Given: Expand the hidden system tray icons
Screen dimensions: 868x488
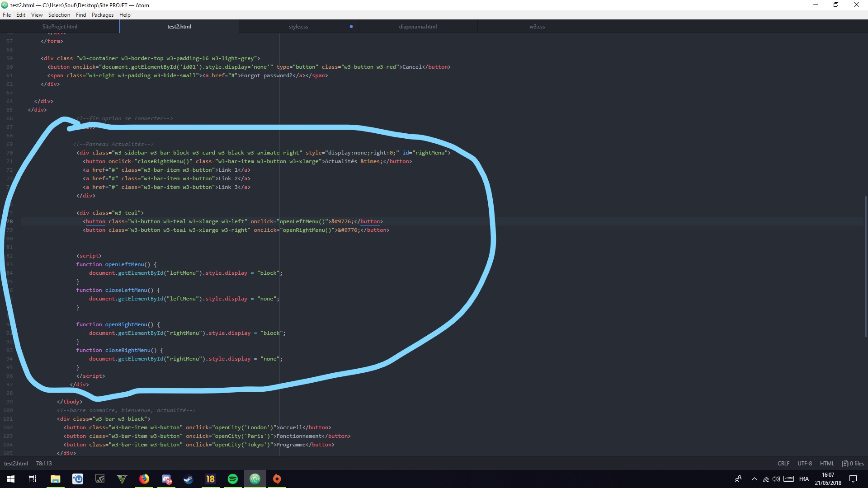Looking at the screenshot, I should 754,479.
